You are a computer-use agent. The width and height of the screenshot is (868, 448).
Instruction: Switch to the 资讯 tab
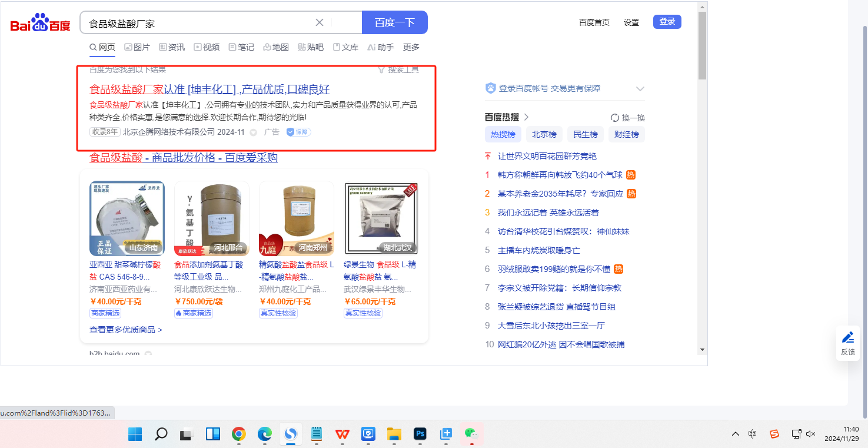point(172,47)
